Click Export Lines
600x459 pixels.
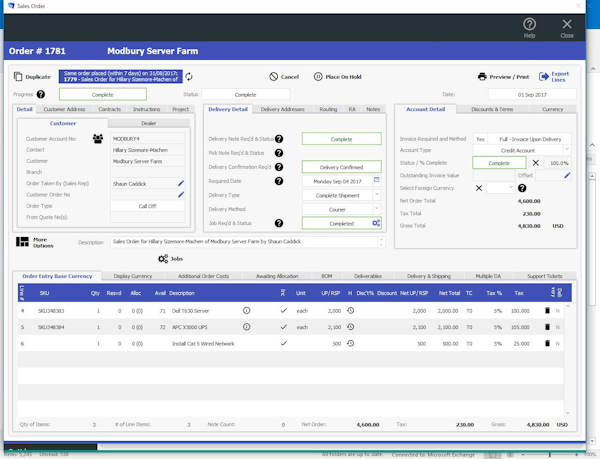(x=554, y=76)
